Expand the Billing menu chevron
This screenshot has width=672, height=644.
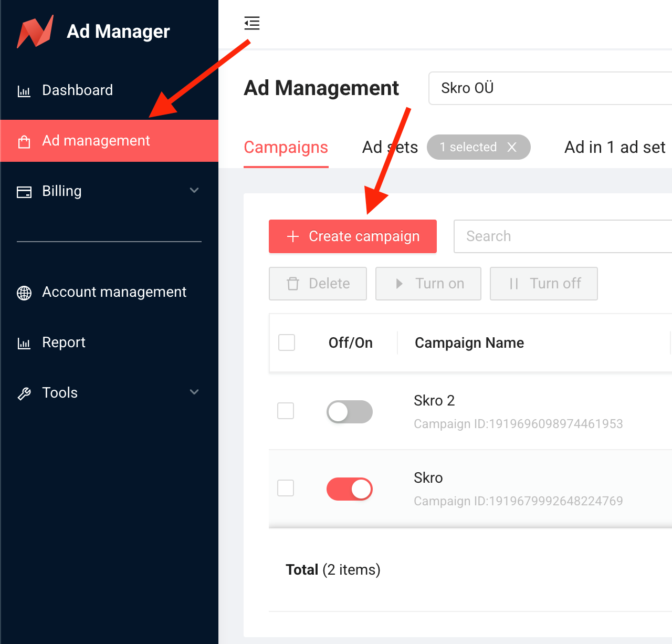(x=194, y=190)
